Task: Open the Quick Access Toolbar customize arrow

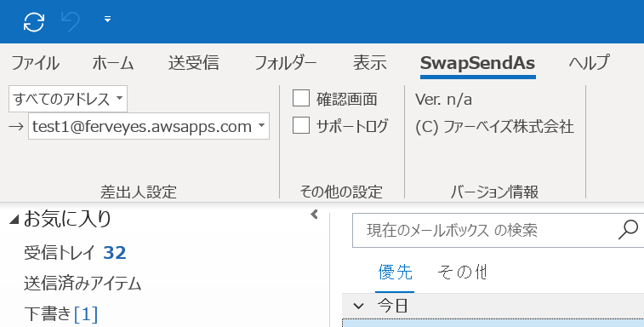Action: point(107,20)
